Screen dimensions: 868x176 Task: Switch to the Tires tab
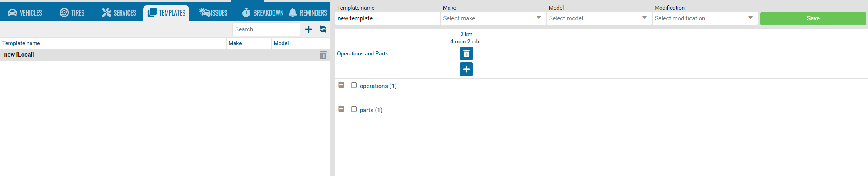coord(72,13)
